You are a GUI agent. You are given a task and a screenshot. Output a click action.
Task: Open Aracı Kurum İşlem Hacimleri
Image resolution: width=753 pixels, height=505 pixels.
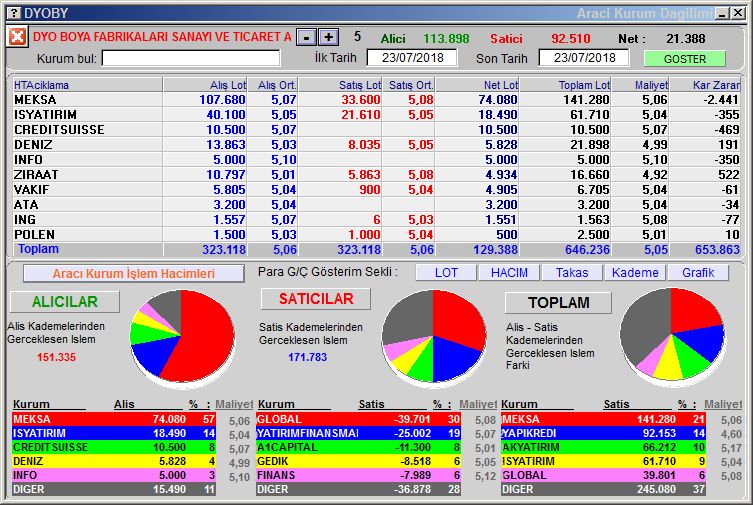(x=134, y=274)
